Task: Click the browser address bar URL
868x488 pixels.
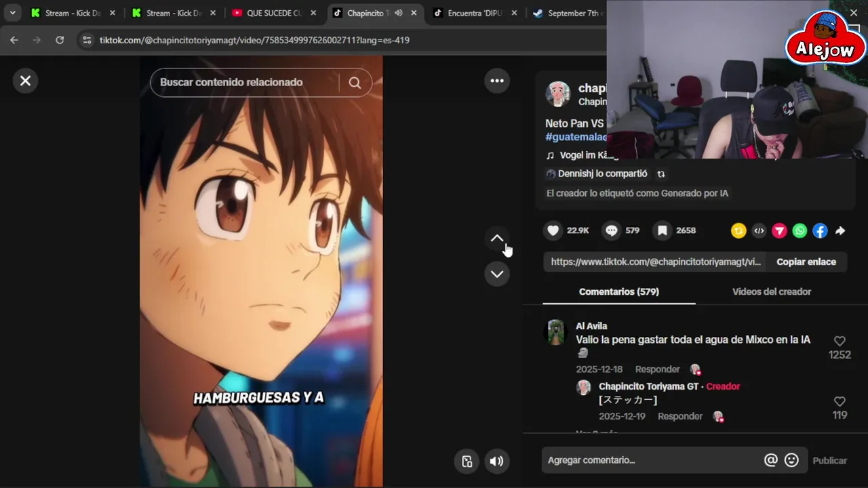Action: pos(254,40)
